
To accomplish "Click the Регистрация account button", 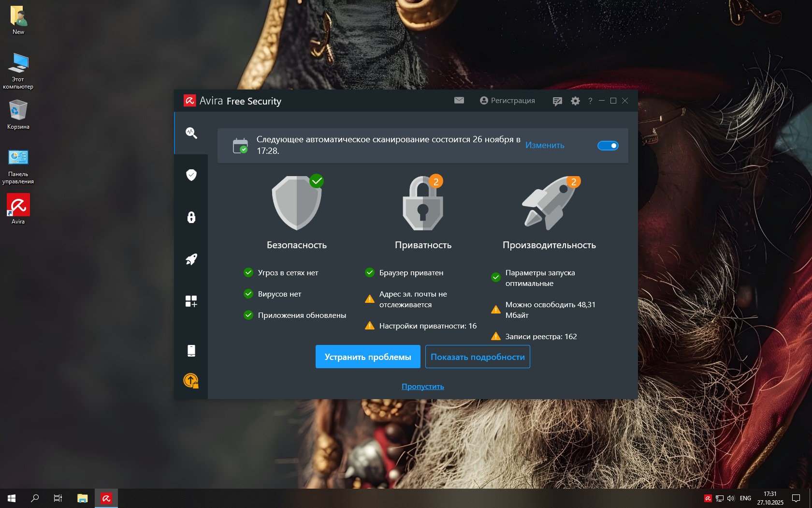I will [x=507, y=101].
